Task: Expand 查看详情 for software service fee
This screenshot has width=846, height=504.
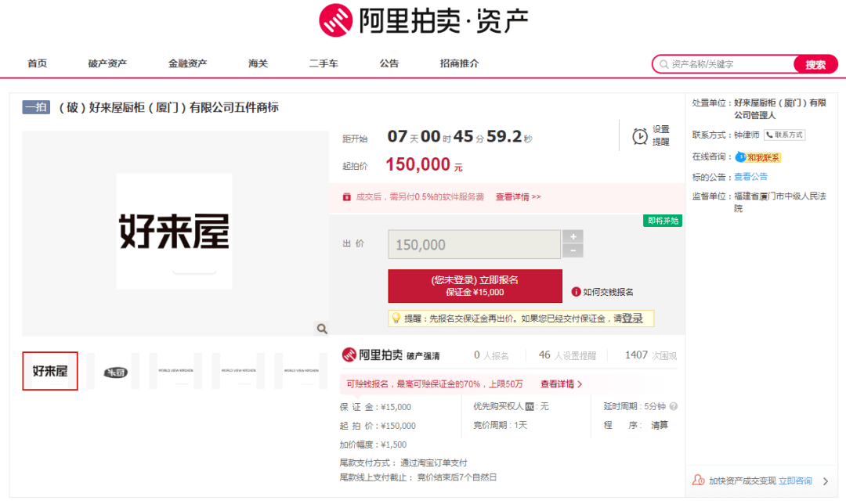Action: [x=518, y=197]
